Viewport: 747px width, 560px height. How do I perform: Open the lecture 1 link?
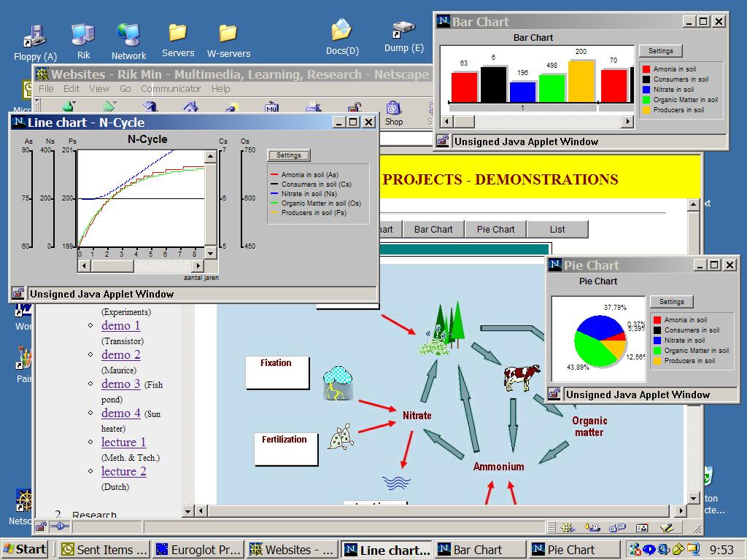coord(123,442)
